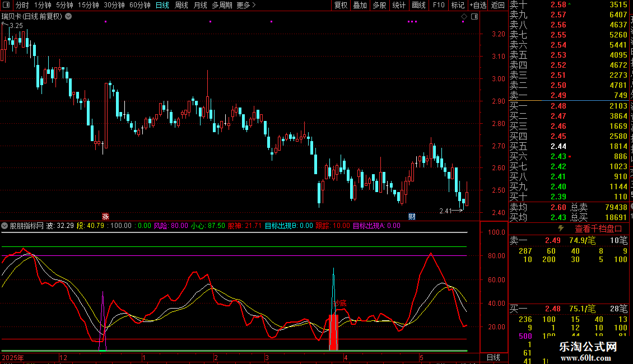Select the 1分钟 period tab
Screen dimensions: 633x364
pos(43,5)
